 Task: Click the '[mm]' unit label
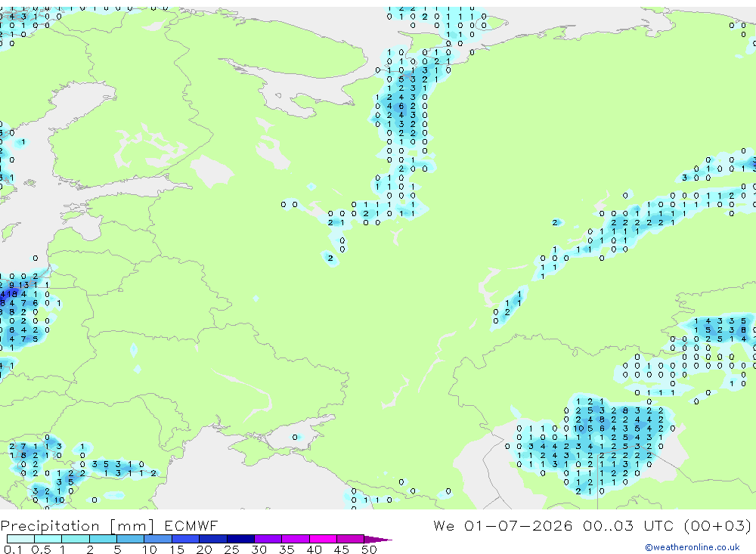[x=132, y=526]
